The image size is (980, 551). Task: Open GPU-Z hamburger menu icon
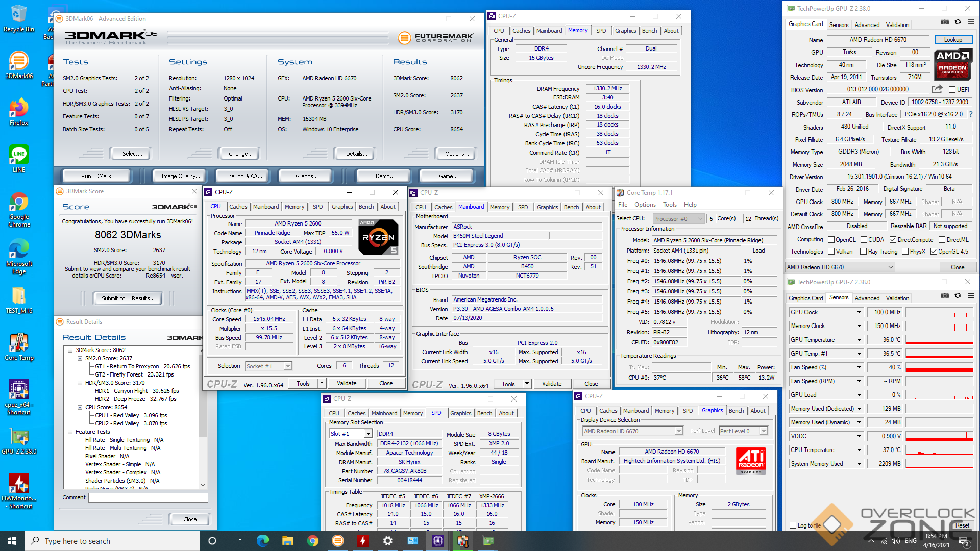click(x=970, y=22)
